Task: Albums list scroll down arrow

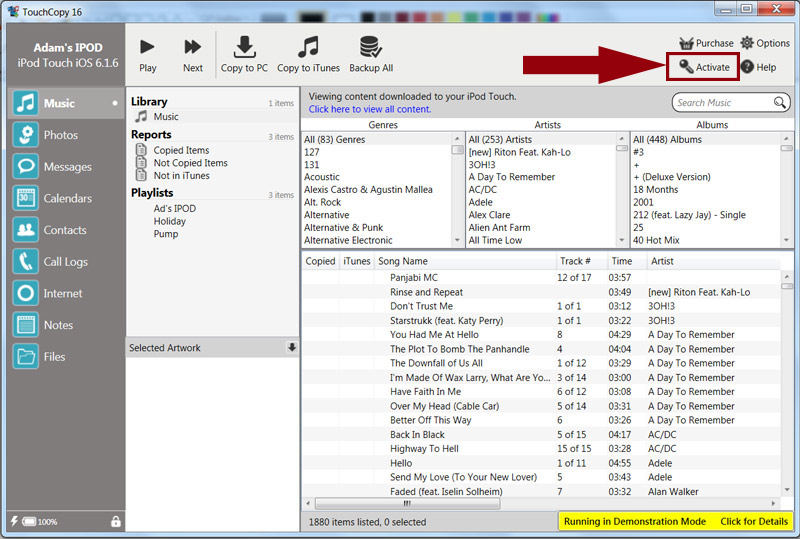Action: click(x=786, y=240)
